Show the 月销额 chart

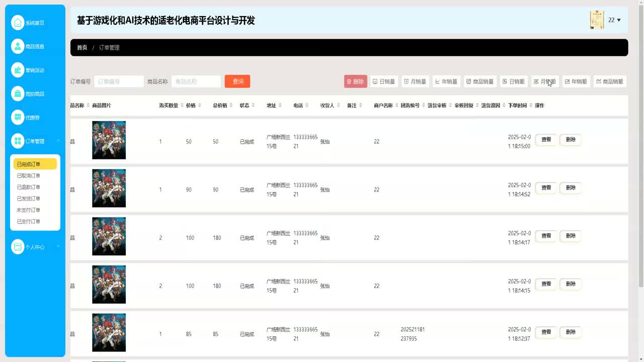pyautogui.click(x=545, y=81)
